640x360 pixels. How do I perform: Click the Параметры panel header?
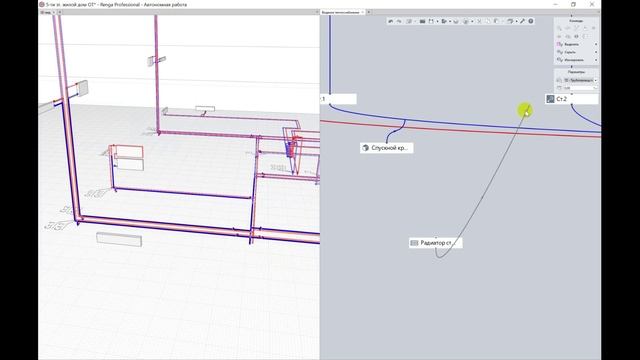[576, 72]
